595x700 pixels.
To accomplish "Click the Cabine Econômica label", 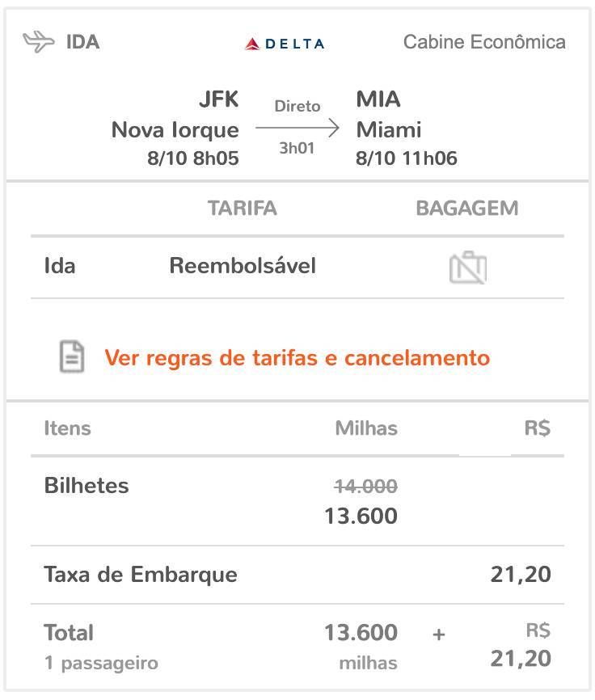I will (484, 42).
